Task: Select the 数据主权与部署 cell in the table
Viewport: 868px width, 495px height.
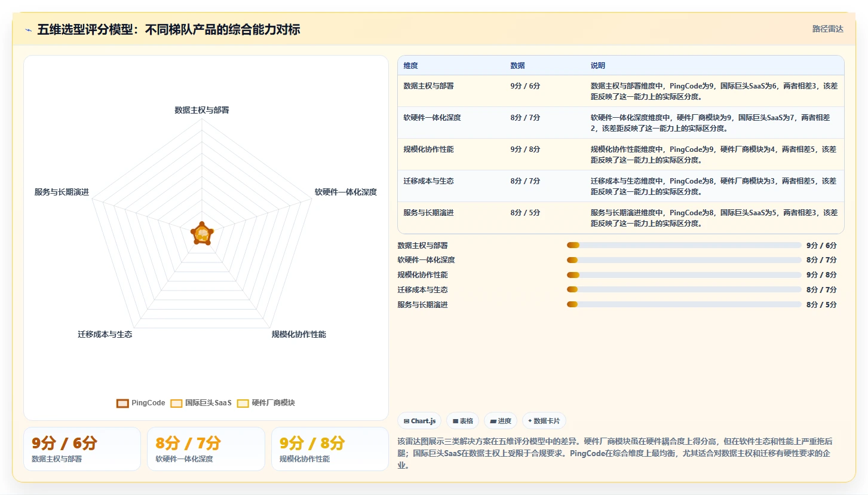Action: point(428,85)
